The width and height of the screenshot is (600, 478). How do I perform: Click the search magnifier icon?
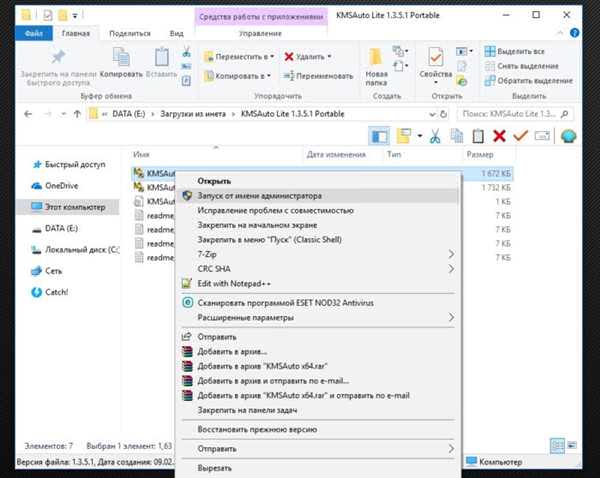564,114
